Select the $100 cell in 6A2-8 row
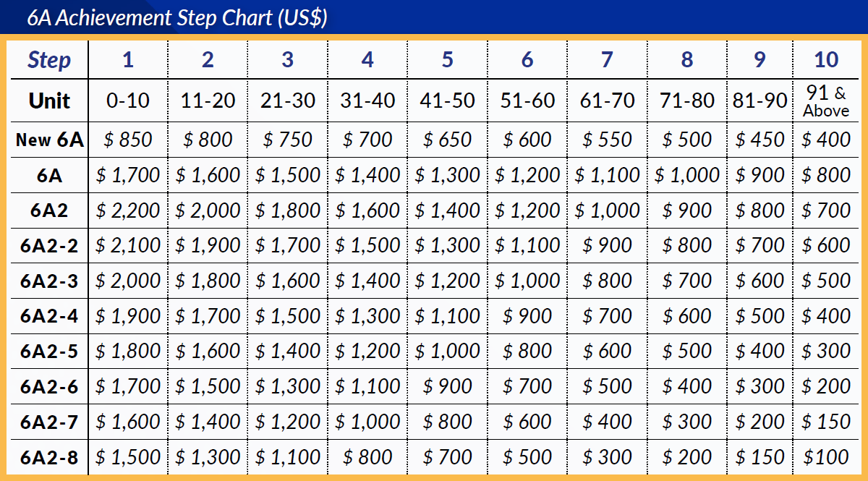 pos(826,457)
